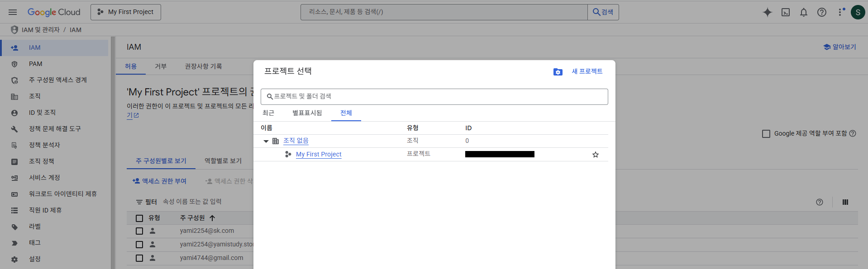Screen dimensions: 868x269
Task: Click the new project folder icon
Action: (558, 72)
